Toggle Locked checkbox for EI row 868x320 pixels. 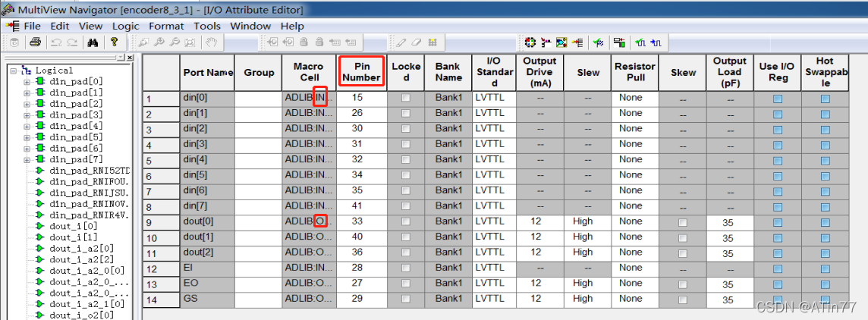point(406,268)
